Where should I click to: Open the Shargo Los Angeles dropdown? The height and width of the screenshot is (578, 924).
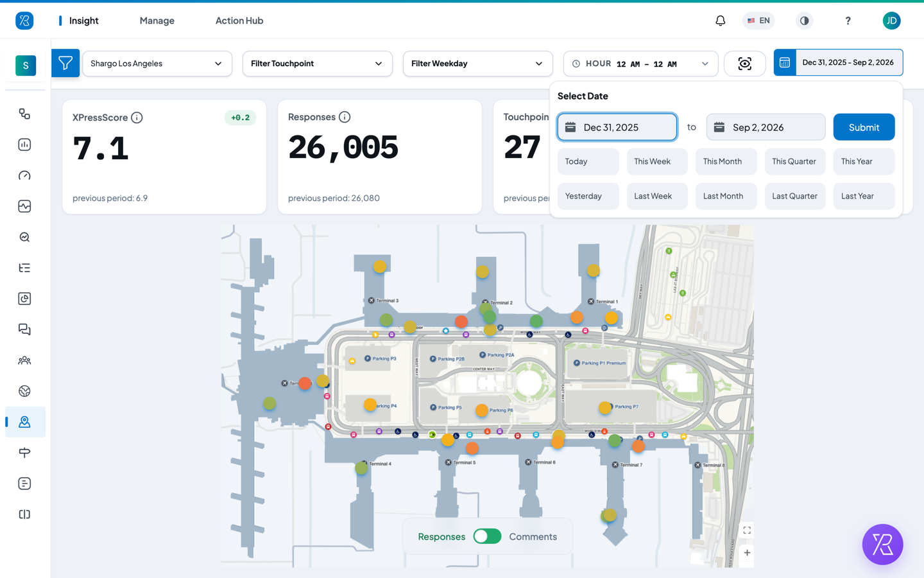point(157,64)
